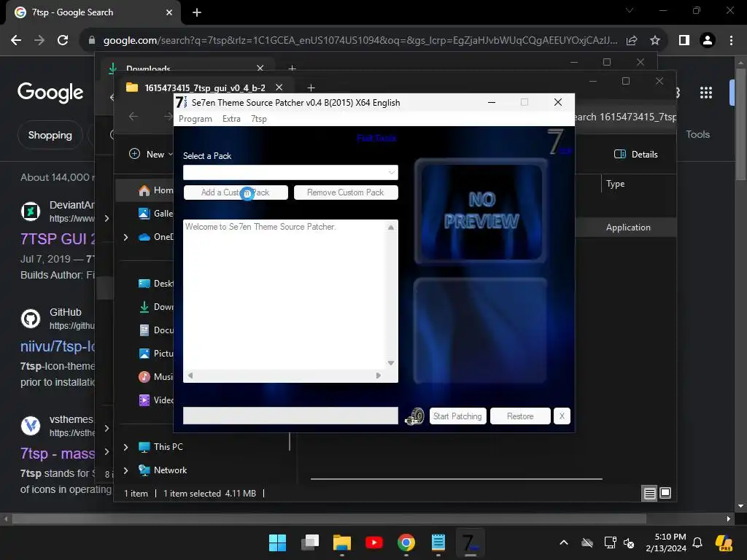Expand the OneDrive tree node
The width and height of the screenshot is (747, 560).
pyautogui.click(x=125, y=237)
